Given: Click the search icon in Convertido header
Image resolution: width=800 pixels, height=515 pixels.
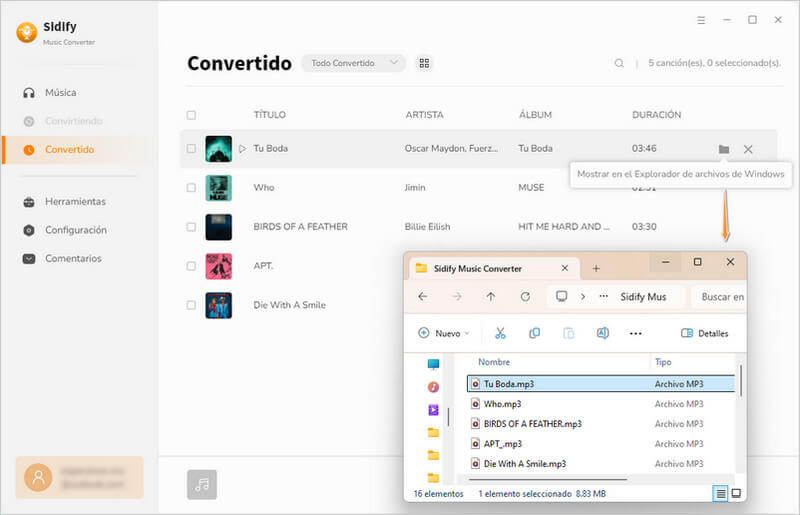Looking at the screenshot, I should [619, 63].
